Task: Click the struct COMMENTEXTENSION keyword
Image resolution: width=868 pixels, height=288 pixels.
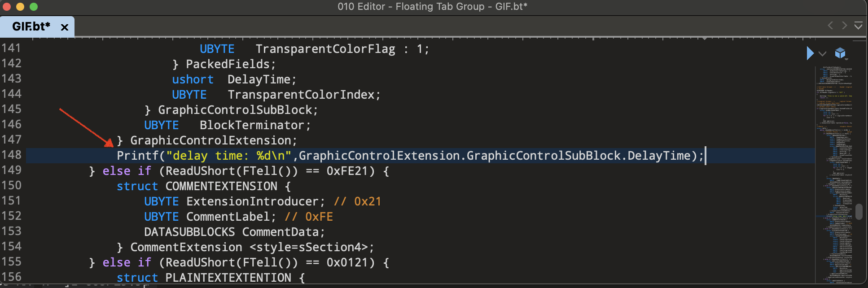Action: point(137,186)
